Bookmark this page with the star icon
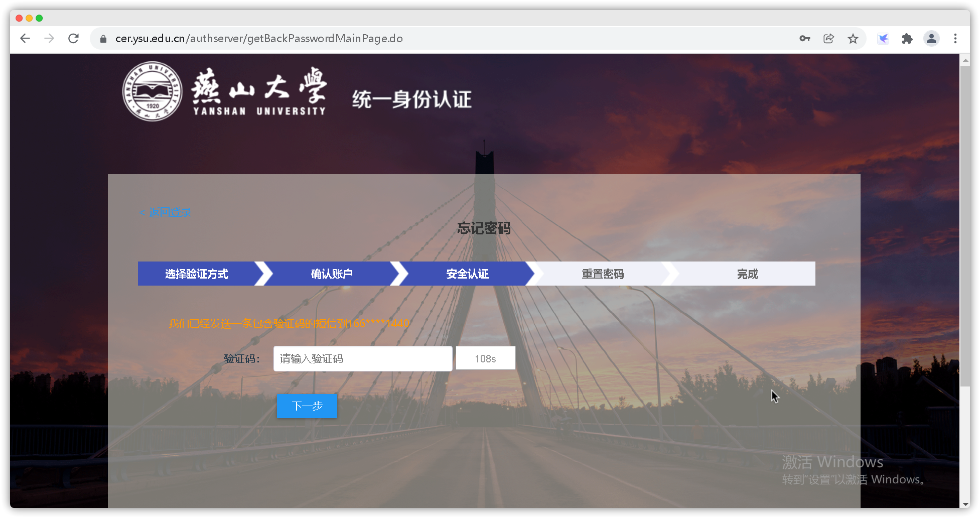Screen dimensions: 980x518 [x=853, y=39]
